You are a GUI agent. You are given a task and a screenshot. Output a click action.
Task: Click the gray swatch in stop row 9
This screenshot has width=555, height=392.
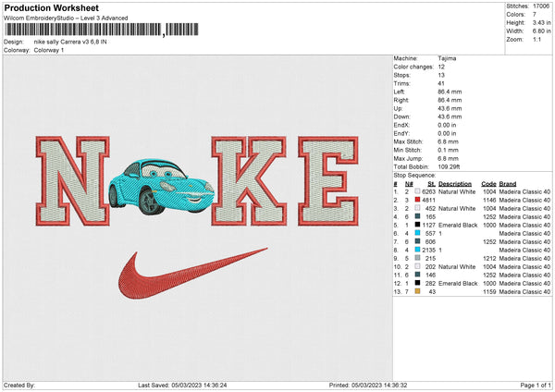pyautogui.click(x=418, y=258)
